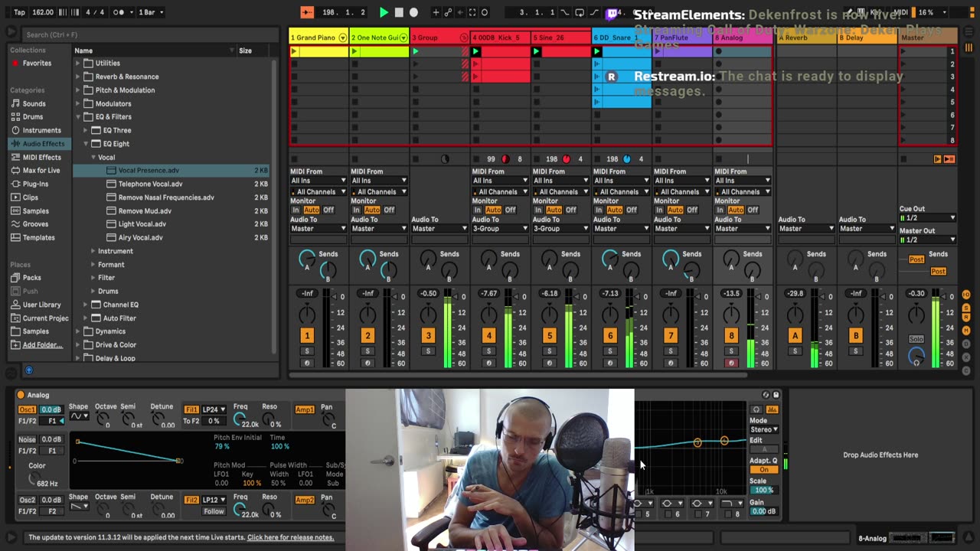980x551 pixels.
Task: Open the Max for Live category
Action: (41, 171)
